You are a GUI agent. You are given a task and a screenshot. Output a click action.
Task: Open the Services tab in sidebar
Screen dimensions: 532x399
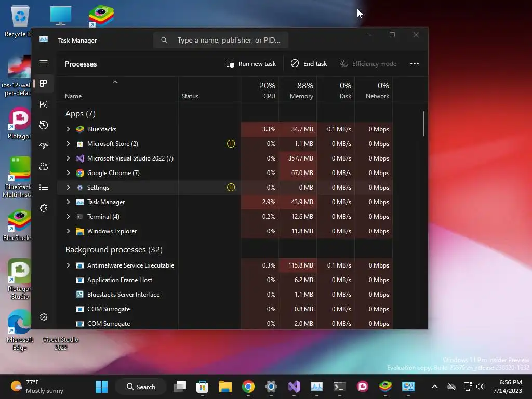pyautogui.click(x=44, y=208)
